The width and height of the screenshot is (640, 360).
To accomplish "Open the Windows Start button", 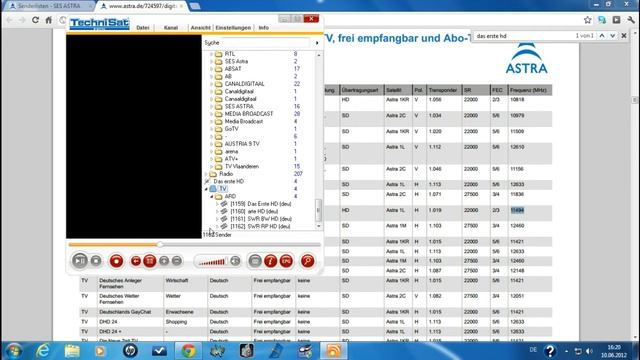I will (x=13, y=351).
